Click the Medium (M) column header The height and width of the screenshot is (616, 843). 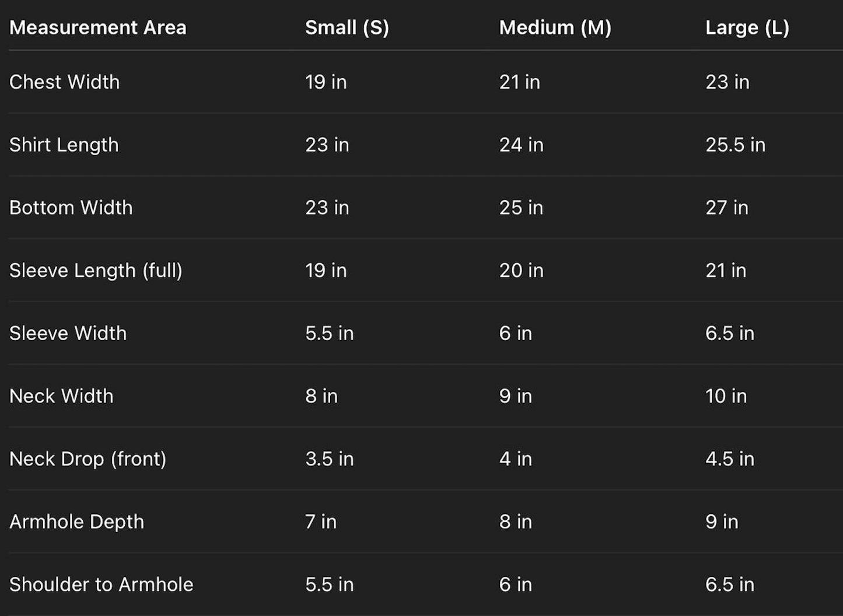click(x=555, y=27)
